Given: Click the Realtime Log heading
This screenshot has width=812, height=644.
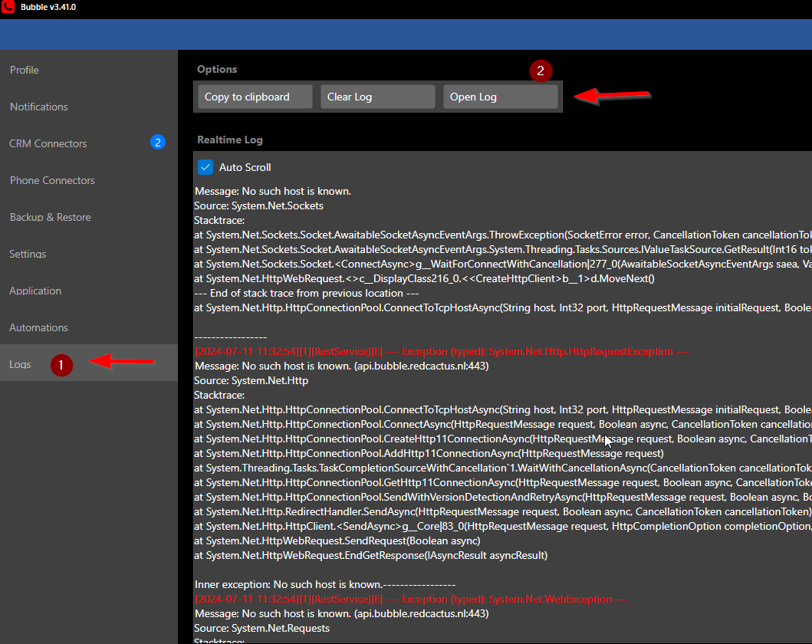Looking at the screenshot, I should (x=230, y=140).
